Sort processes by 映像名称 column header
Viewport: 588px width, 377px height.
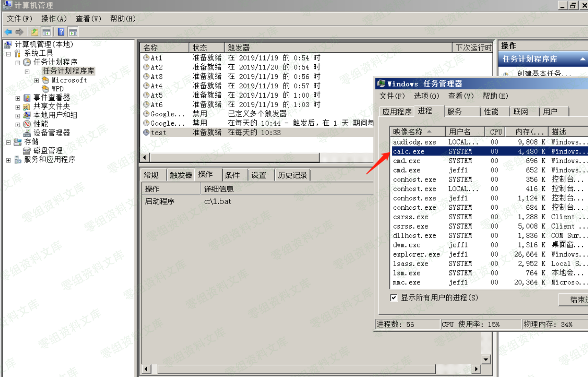(x=408, y=132)
